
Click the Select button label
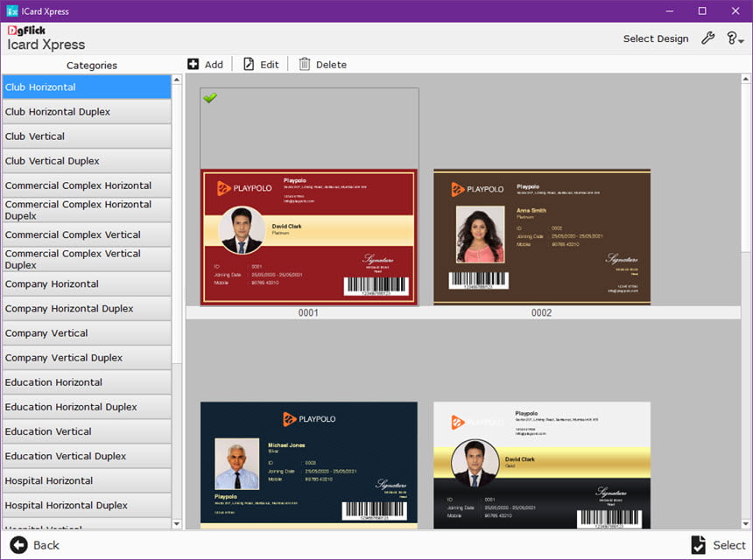pyautogui.click(x=729, y=546)
